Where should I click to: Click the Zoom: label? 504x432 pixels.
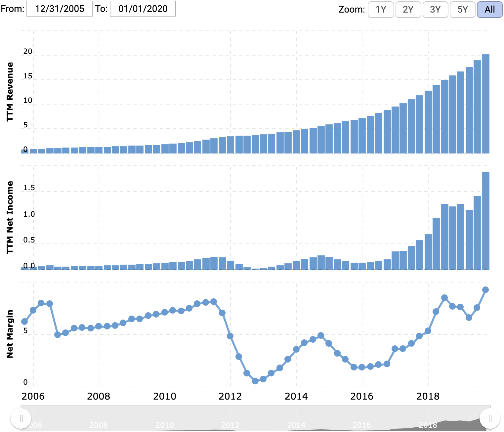pyautogui.click(x=352, y=9)
